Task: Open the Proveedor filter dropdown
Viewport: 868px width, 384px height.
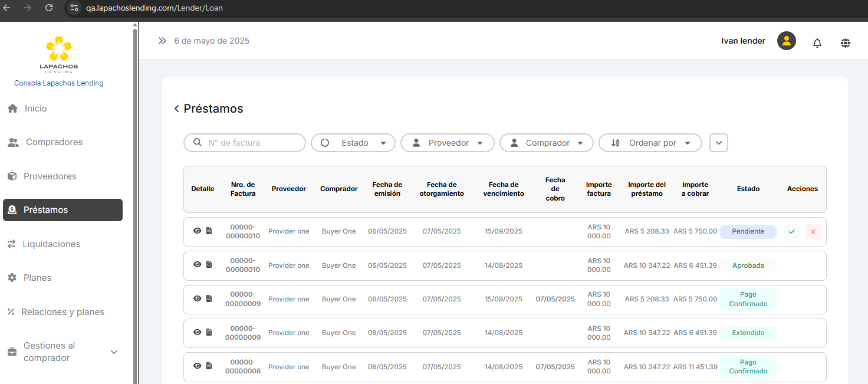Action: (x=447, y=143)
